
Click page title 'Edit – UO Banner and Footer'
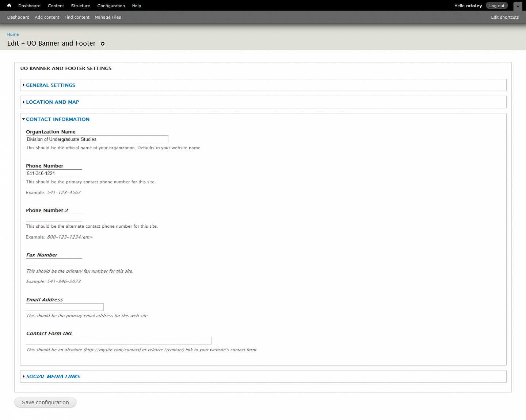pos(52,43)
